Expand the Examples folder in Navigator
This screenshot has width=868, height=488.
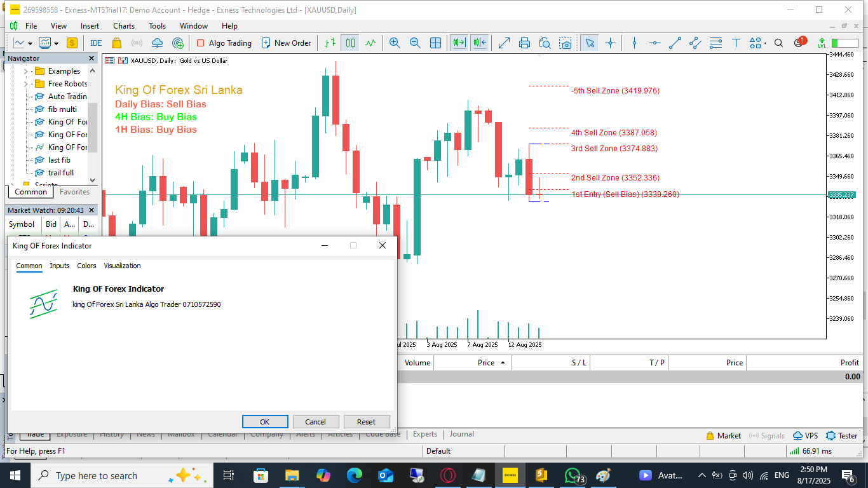[26, 71]
